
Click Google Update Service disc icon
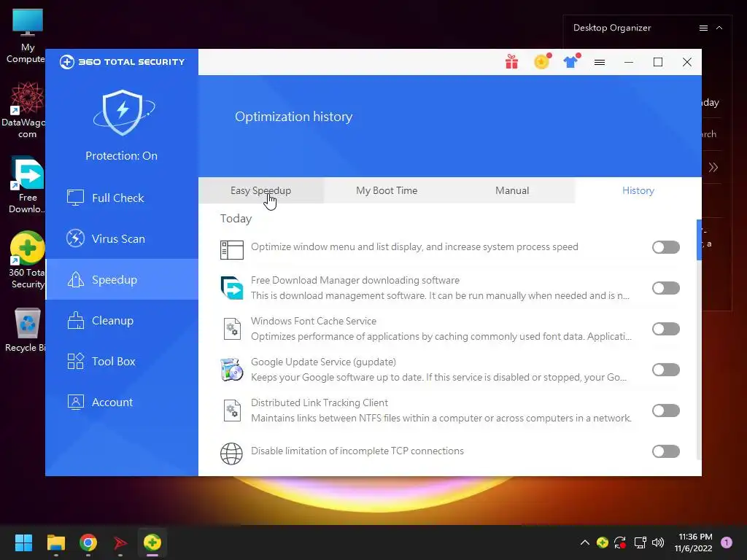[232, 370]
